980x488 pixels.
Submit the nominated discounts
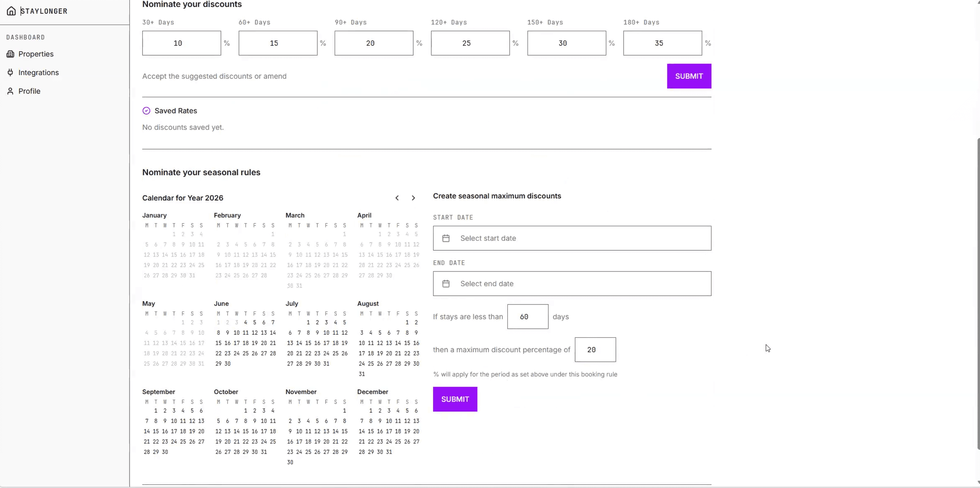click(x=689, y=76)
